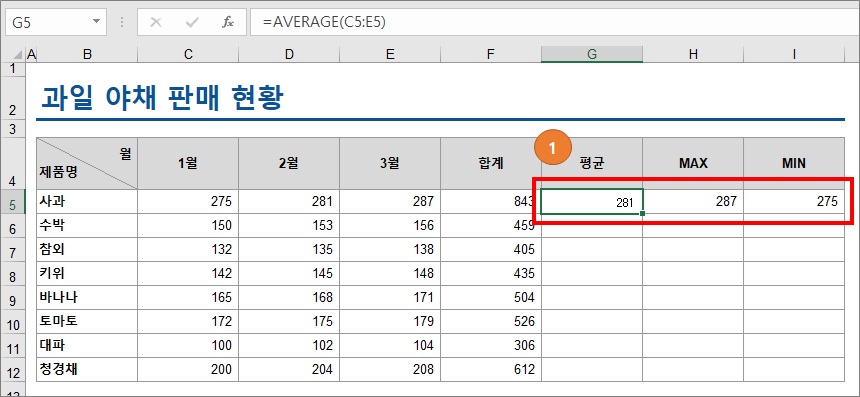Select the 대파 product cell

click(x=87, y=345)
